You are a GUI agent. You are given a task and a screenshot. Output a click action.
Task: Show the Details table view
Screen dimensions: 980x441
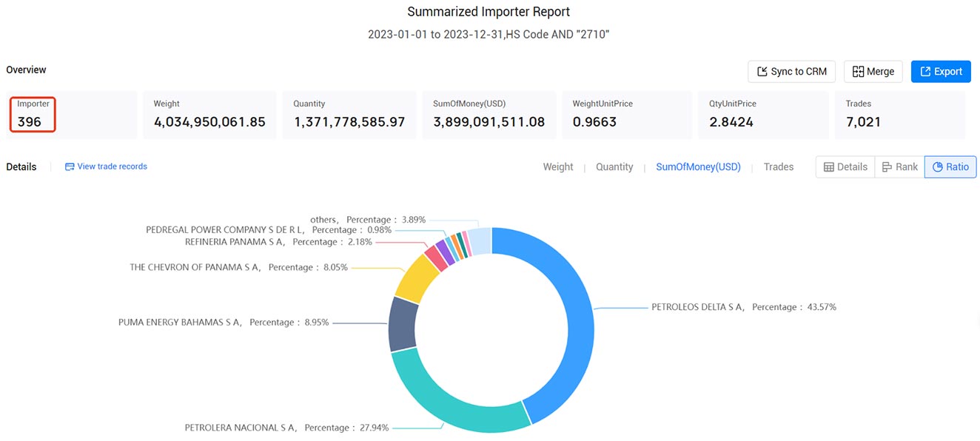(x=845, y=167)
